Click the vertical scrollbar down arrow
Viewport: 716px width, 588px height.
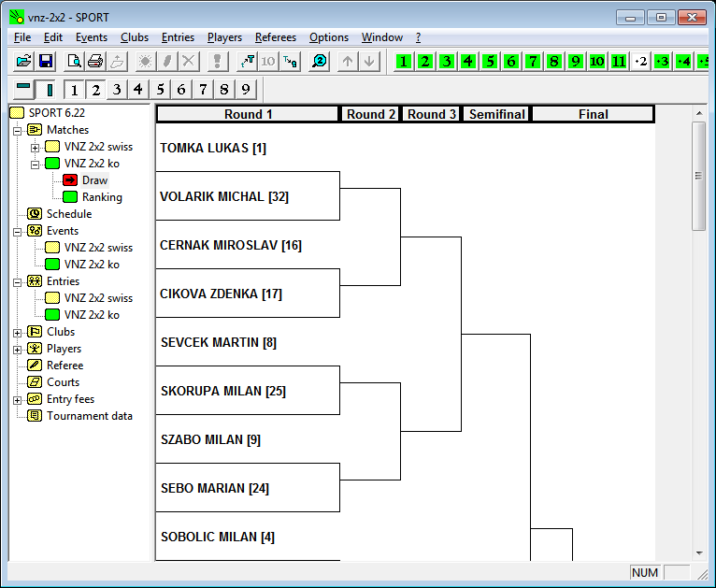(x=698, y=552)
